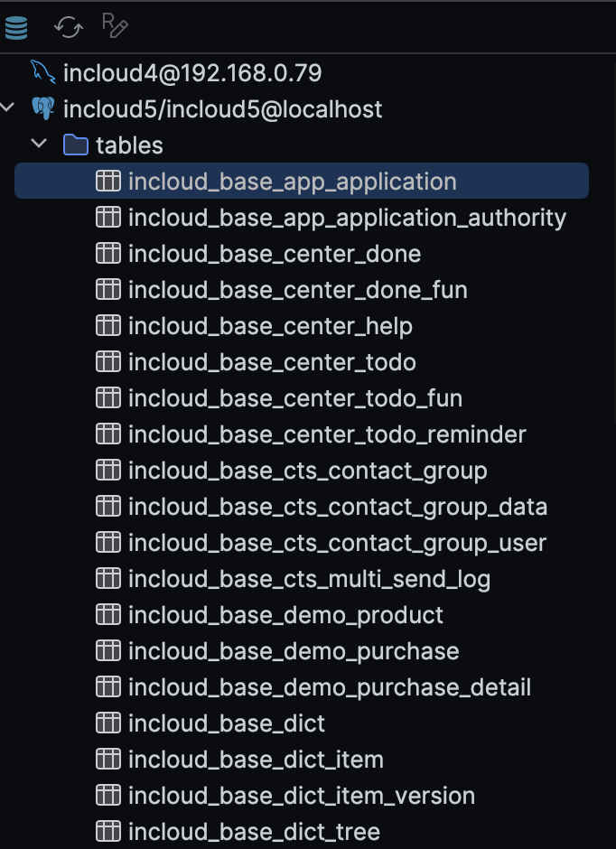Select the incloud4@192.168.0.79 connection
Screen dimensions: 616x849
click(x=191, y=73)
